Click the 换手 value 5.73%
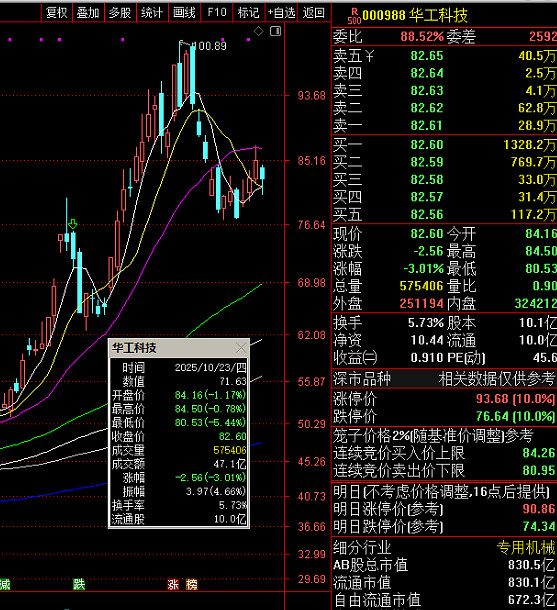 (x=426, y=323)
